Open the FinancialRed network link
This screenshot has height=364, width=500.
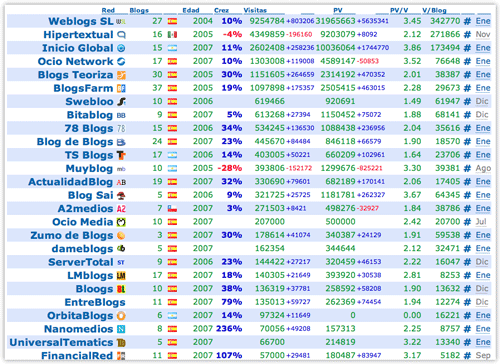77,356
